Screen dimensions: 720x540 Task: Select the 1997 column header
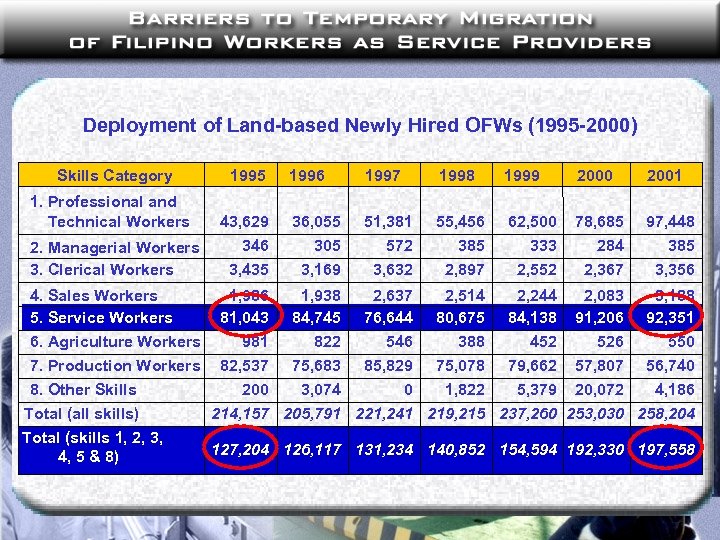[382, 175]
